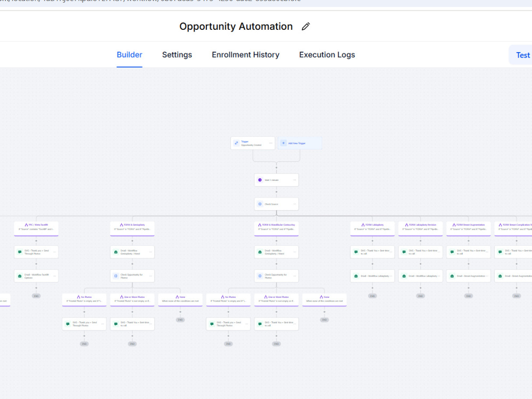Image resolution: width=532 pixels, height=399 pixels.
Task: Open the Opportunity Created trigger node
Action: pos(253,143)
